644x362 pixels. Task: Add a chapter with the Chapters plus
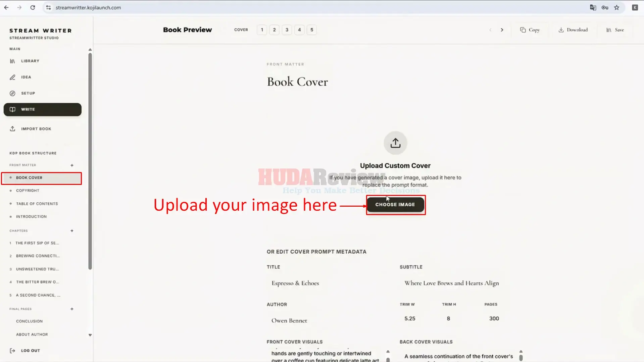point(72,231)
